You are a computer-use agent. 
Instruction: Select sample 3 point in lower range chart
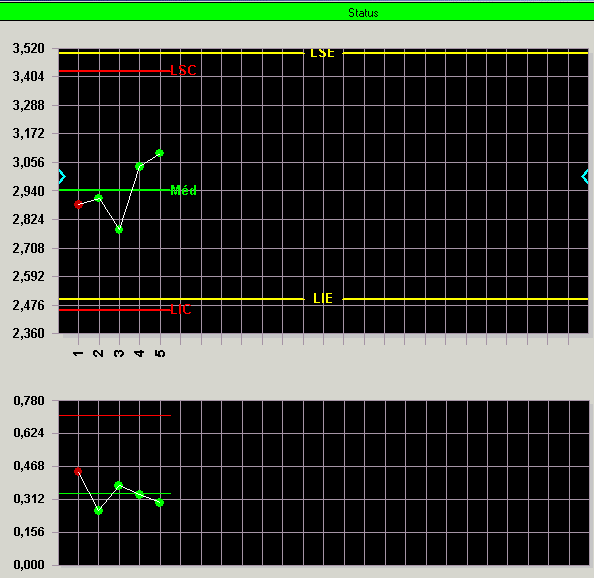tap(119, 486)
